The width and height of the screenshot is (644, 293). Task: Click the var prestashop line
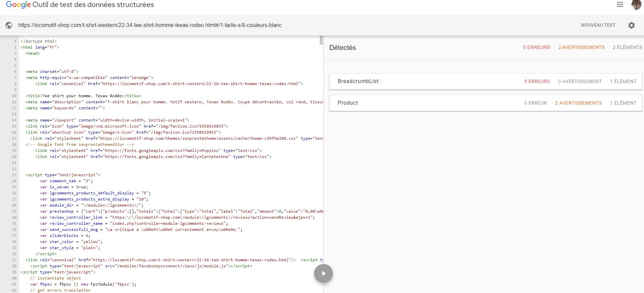point(182,211)
